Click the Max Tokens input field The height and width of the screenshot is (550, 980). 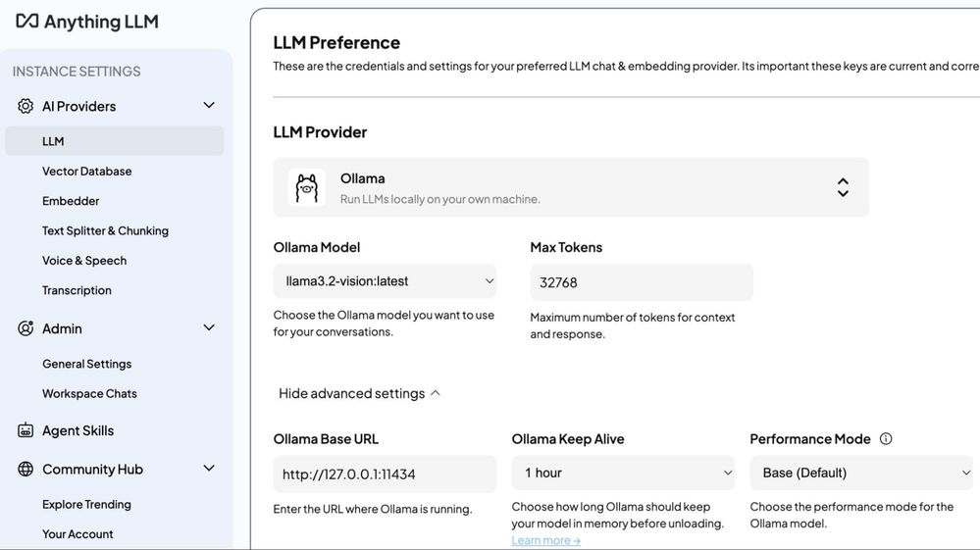coord(642,282)
